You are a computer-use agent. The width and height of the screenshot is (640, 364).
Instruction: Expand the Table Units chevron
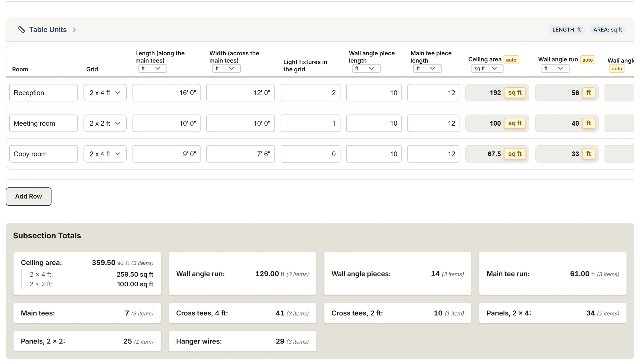click(74, 29)
